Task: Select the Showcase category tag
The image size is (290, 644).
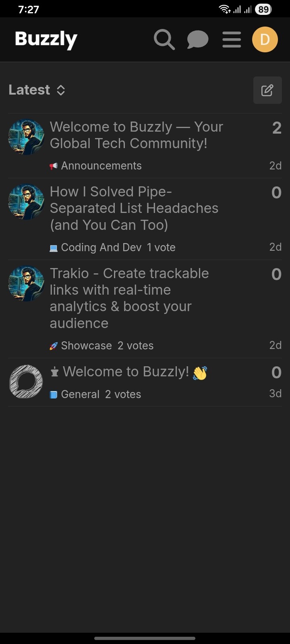Action: click(86, 346)
